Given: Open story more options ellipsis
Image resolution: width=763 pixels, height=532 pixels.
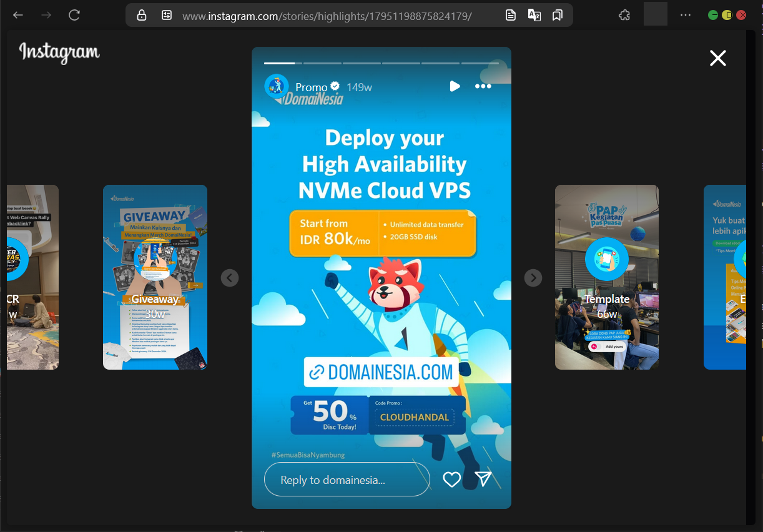Looking at the screenshot, I should click(483, 86).
